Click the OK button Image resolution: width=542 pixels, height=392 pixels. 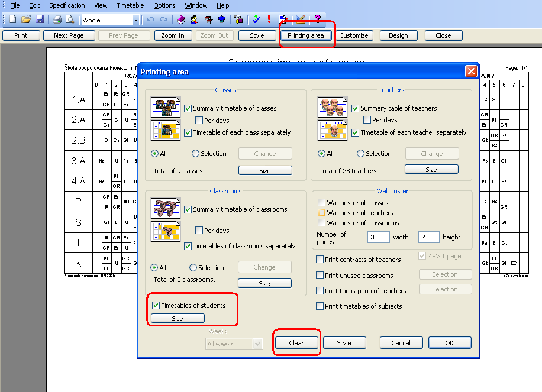point(450,343)
